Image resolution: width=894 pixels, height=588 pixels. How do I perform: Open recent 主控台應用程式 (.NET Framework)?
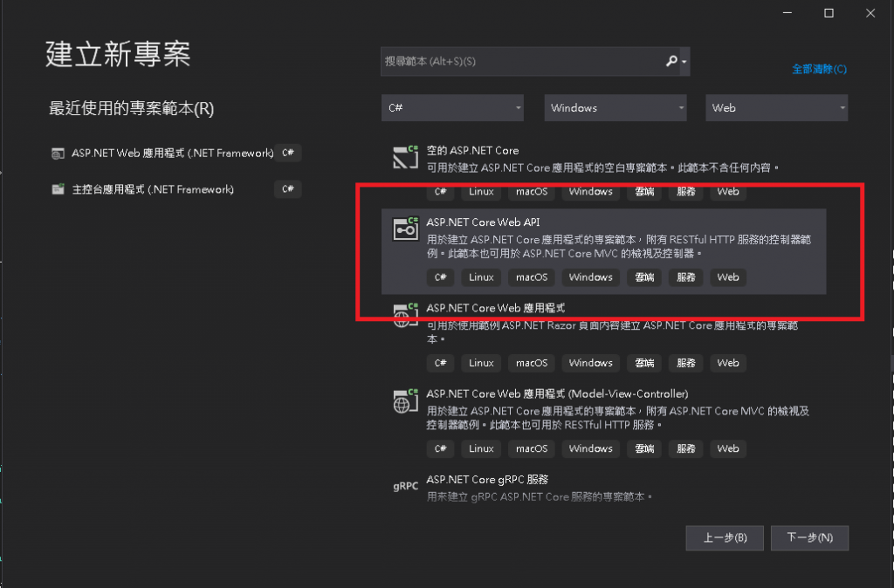coord(153,189)
